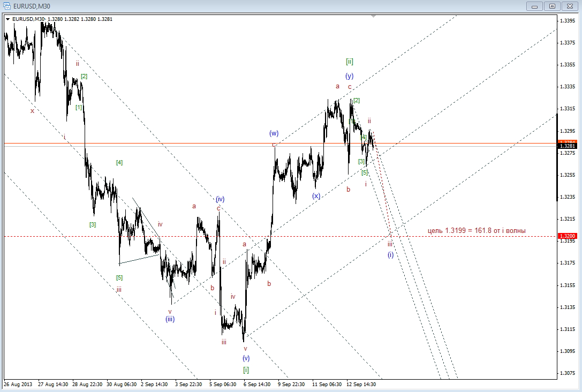Select the blue (w) wave label
This screenshot has width=582, height=392.
(x=274, y=133)
